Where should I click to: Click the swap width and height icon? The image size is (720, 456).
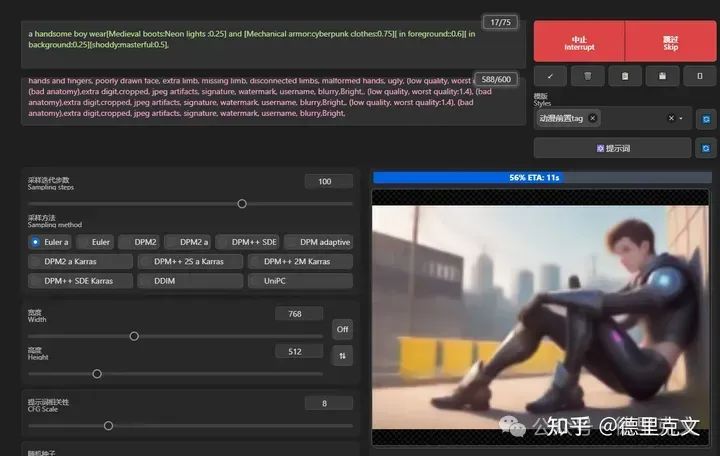coord(343,356)
